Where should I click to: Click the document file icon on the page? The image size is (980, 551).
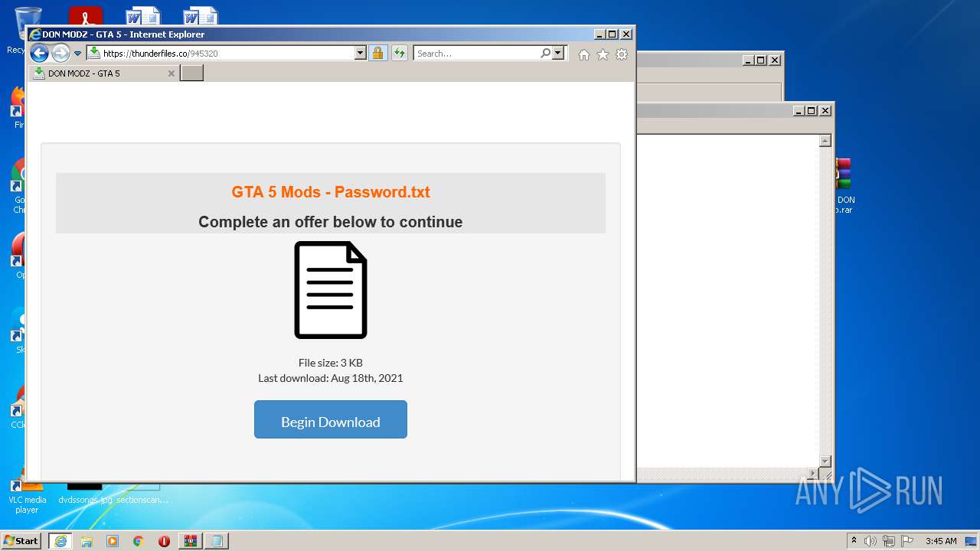[331, 290]
